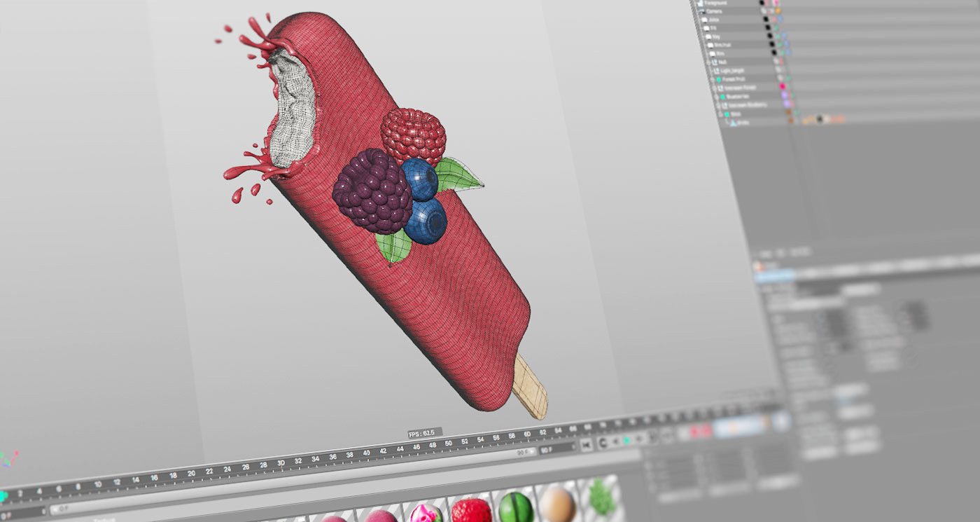Click the orange target tag on Camera
Viewport: 980px width, 522px height.
pos(778,11)
